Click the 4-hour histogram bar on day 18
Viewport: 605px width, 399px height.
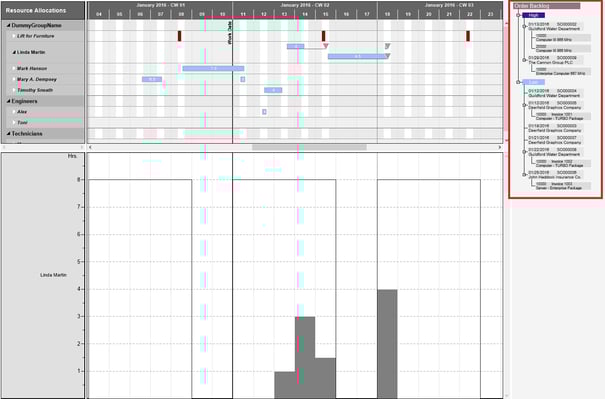pos(387,343)
